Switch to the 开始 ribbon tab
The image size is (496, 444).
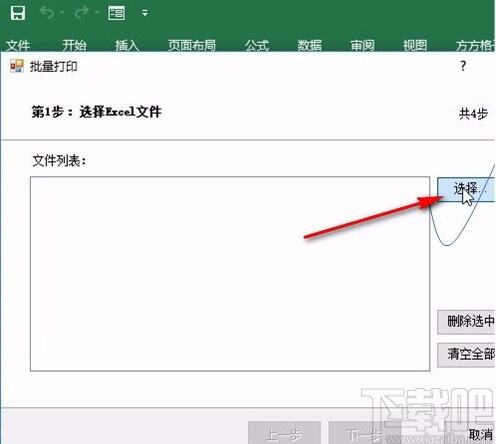coord(74,45)
